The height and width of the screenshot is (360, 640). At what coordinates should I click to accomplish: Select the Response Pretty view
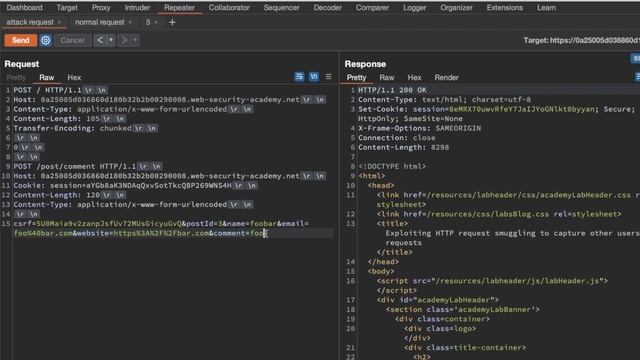[356, 77]
